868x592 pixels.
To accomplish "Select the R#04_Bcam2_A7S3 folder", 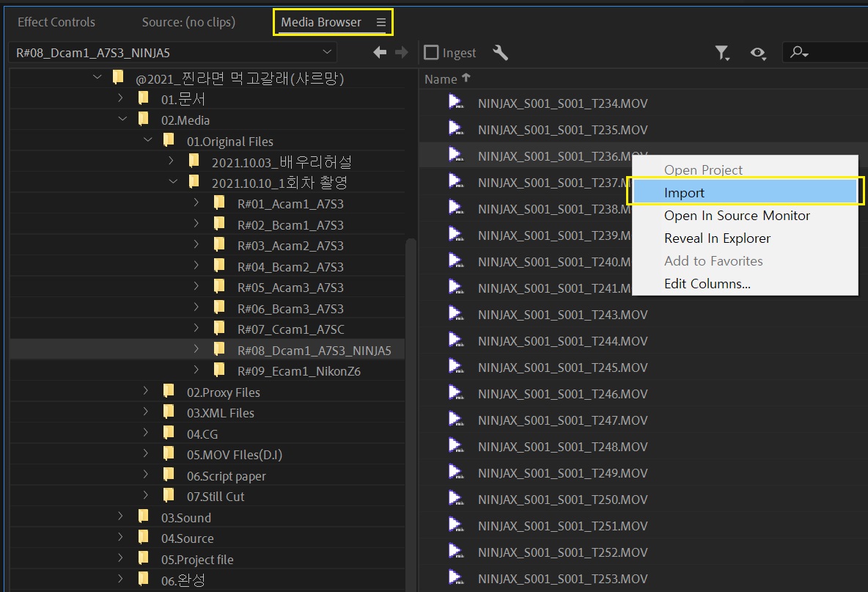I will [290, 267].
